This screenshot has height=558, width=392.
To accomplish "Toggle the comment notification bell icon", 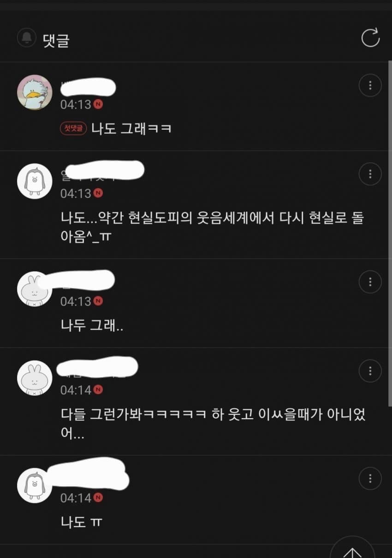I will [x=27, y=37].
